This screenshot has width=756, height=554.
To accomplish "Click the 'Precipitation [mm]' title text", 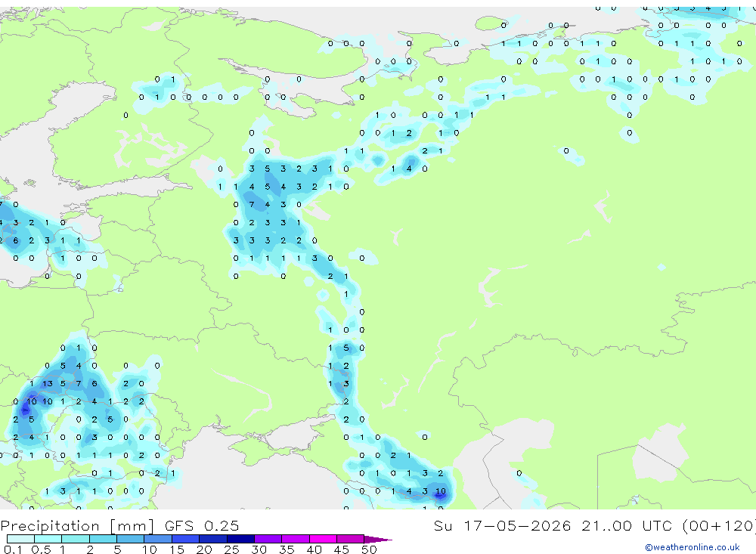I will point(77,525).
